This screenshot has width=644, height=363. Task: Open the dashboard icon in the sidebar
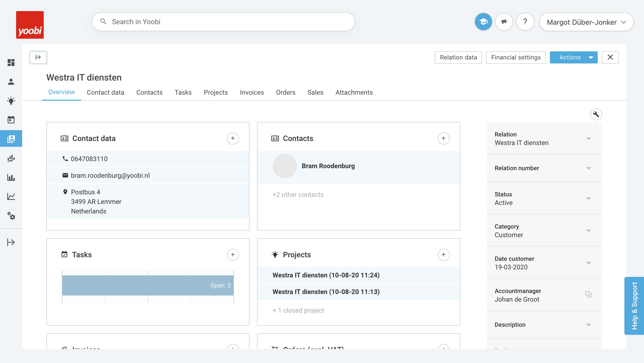(11, 62)
